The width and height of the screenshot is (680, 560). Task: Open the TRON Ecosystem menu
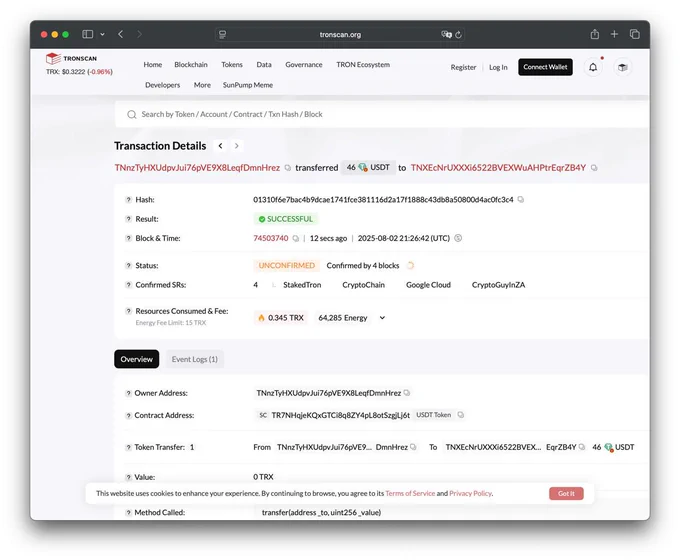click(x=363, y=65)
